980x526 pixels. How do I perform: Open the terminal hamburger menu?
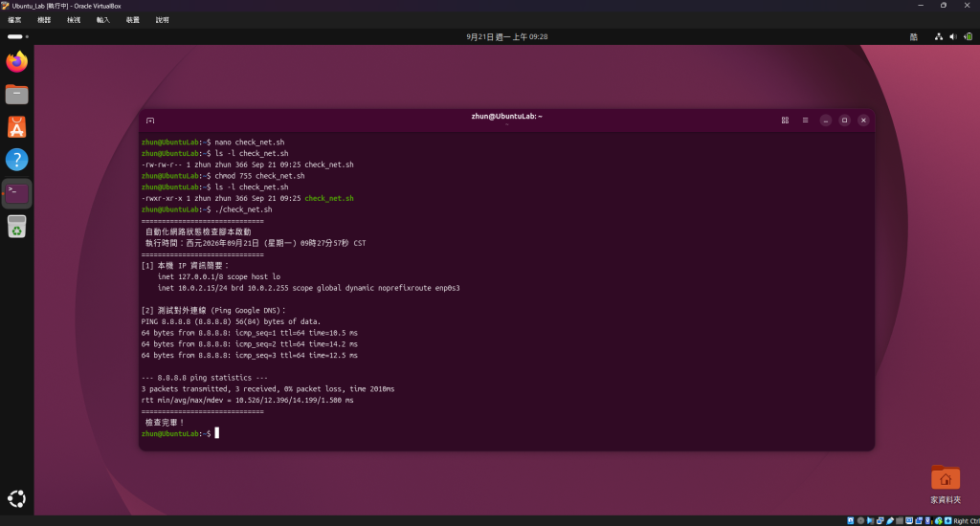[x=805, y=121]
